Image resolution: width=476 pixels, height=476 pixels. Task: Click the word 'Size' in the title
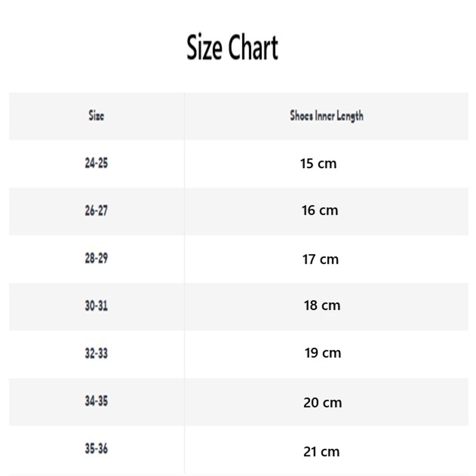pos(204,48)
